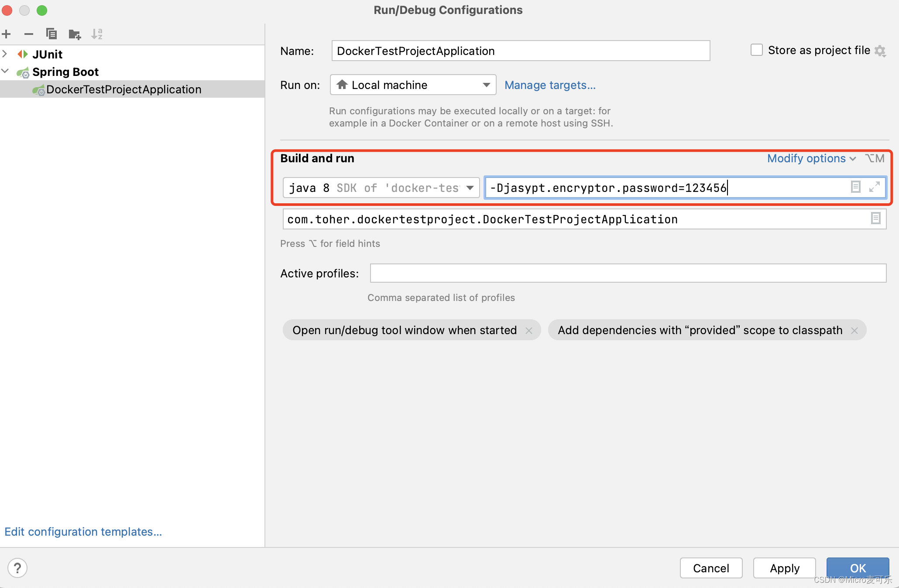The width and height of the screenshot is (899, 588).
Task: Click Manage targets hyperlink
Action: point(551,85)
